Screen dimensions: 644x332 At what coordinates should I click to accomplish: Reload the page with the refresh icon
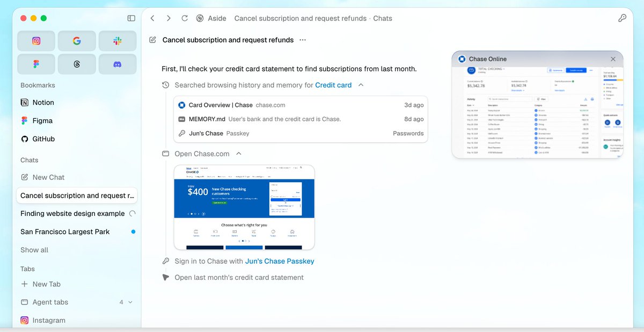pos(185,18)
